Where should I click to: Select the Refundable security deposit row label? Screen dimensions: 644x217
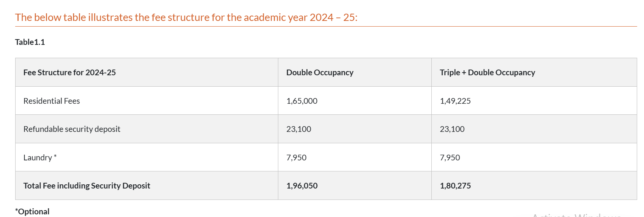pyautogui.click(x=72, y=129)
